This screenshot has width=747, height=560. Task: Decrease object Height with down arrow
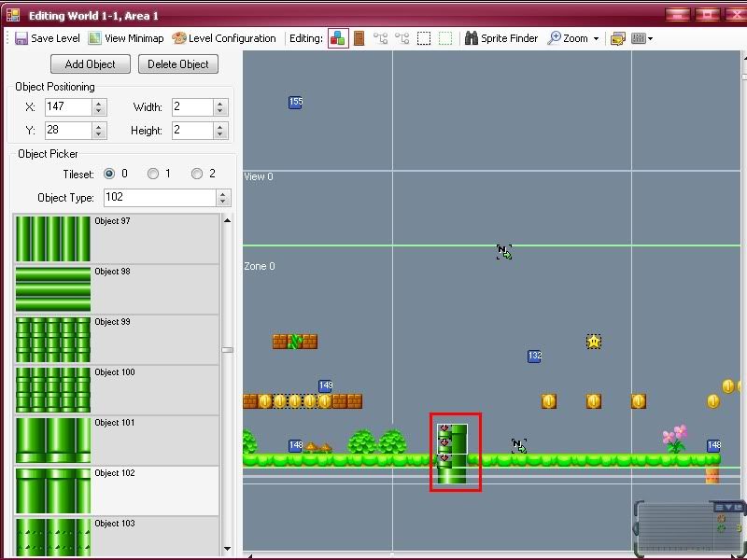pos(219,134)
